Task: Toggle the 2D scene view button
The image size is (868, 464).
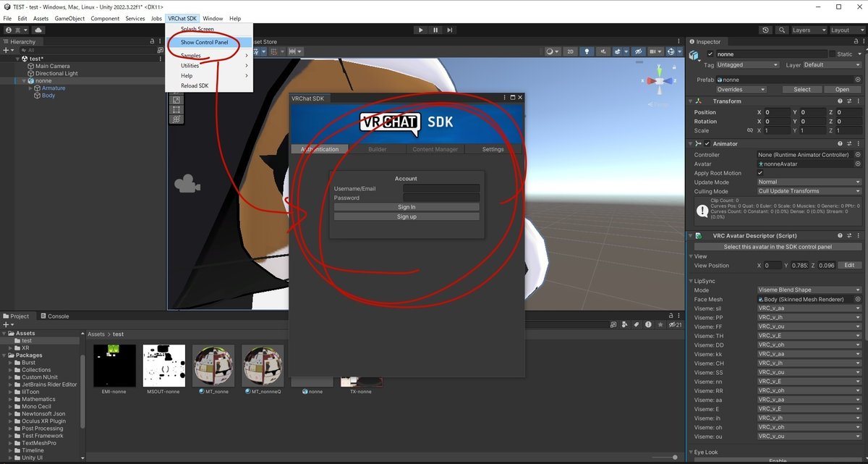Action: click(x=570, y=51)
